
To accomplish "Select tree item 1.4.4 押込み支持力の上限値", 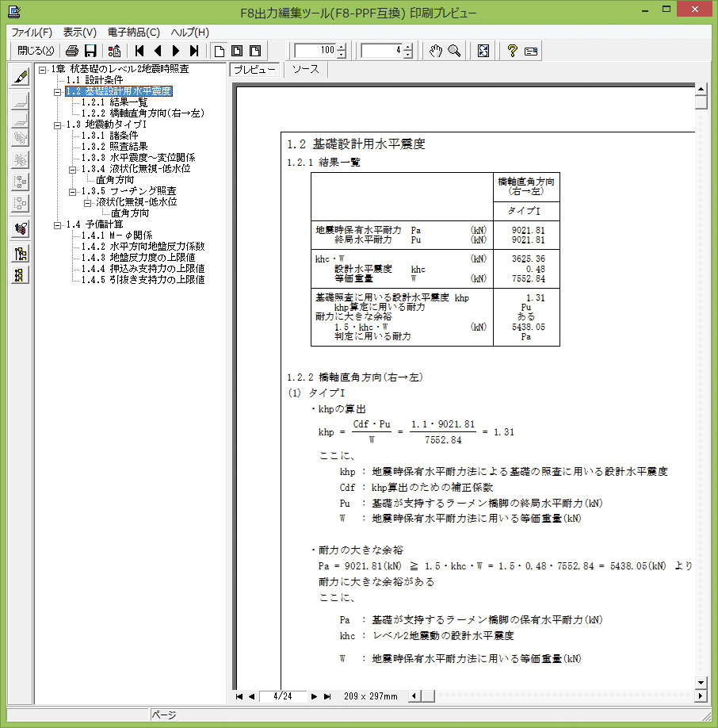I will (x=143, y=269).
